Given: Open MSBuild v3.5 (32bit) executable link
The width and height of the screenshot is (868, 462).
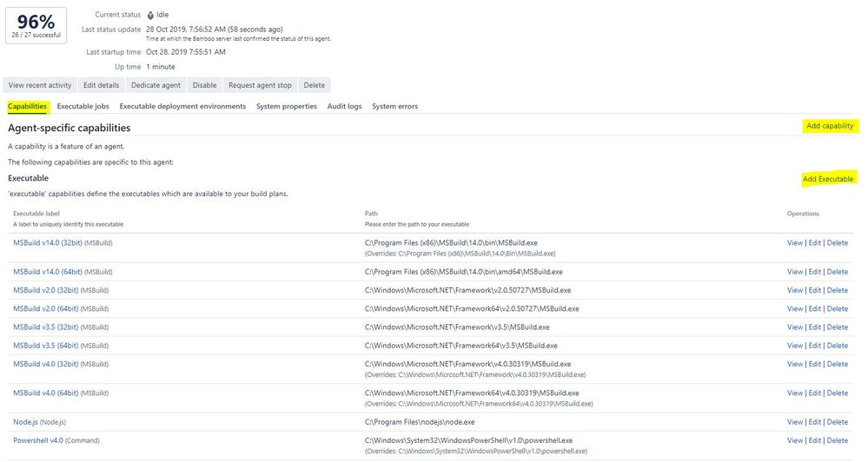Looking at the screenshot, I should click(x=46, y=327).
